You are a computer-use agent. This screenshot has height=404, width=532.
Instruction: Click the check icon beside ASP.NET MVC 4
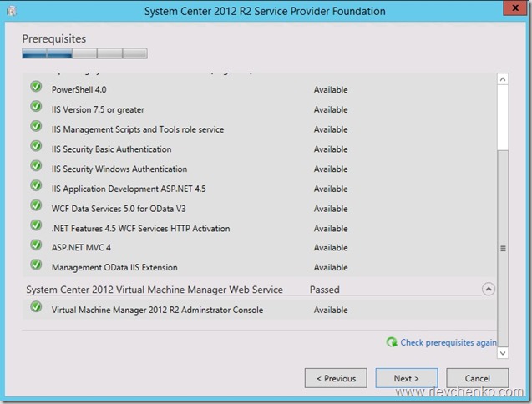pyautogui.click(x=36, y=245)
